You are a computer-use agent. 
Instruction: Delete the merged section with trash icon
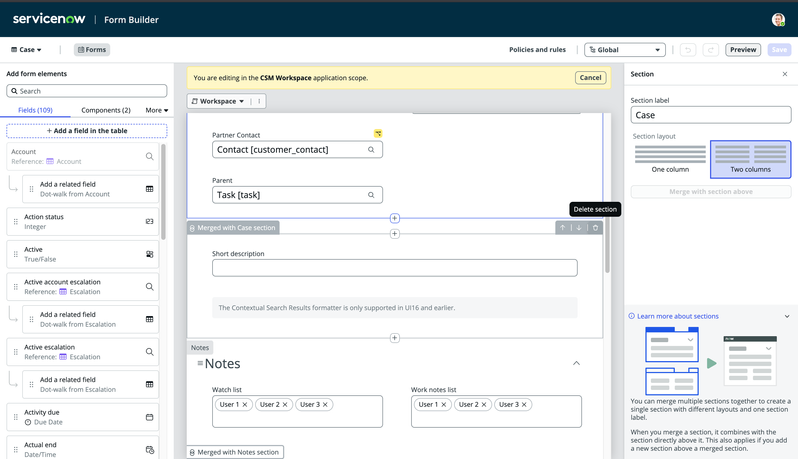[x=595, y=227]
